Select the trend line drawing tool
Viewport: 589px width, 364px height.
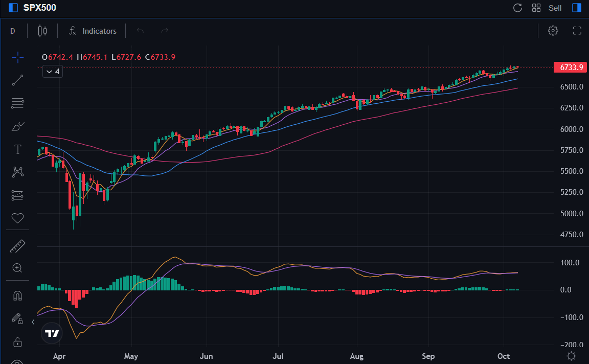click(17, 80)
